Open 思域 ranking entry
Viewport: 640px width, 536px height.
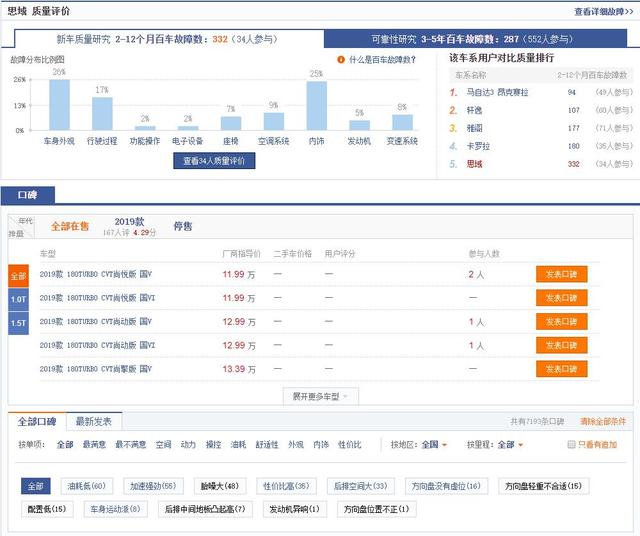point(474,164)
